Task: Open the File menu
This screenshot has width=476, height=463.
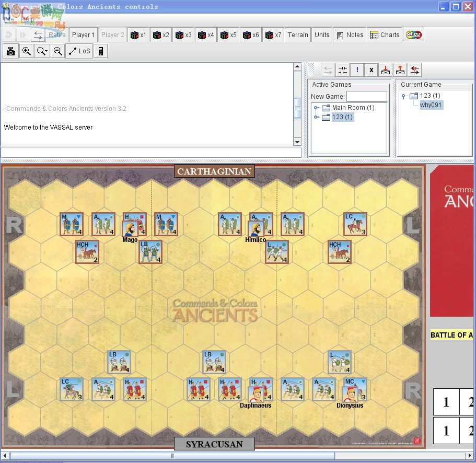Action: pyautogui.click(x=9, y=19)
